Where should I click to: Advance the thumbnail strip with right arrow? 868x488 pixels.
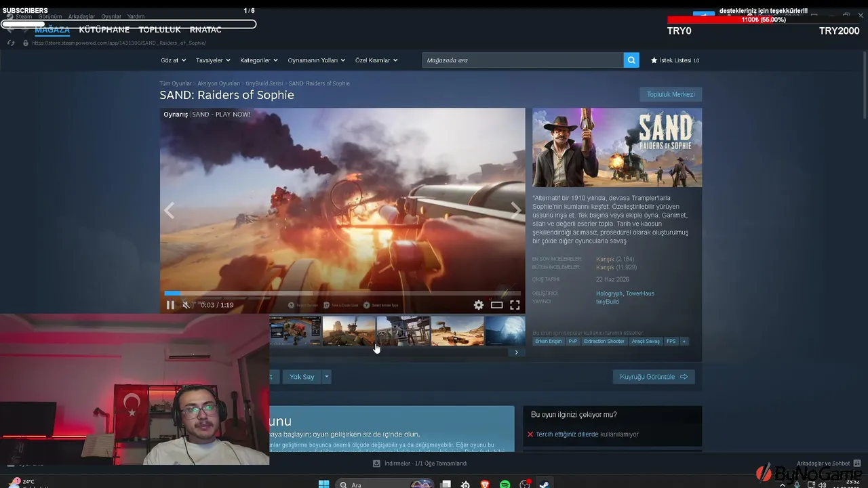(x=517, y=352)
